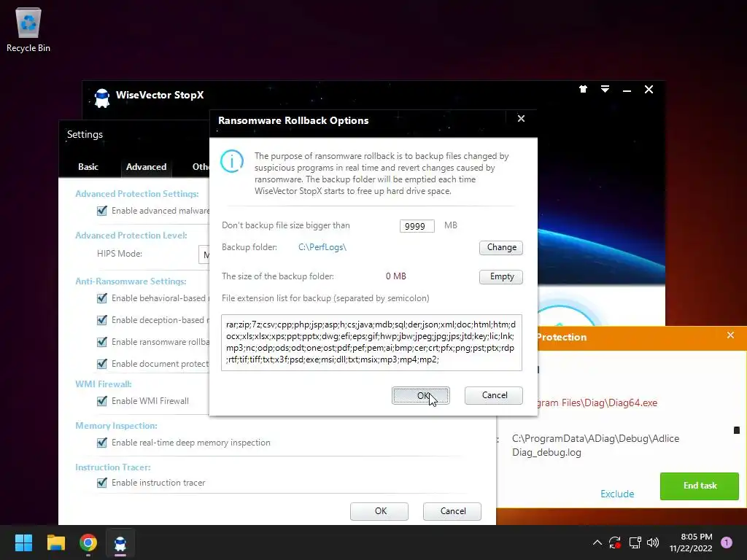Open the Windows Start menu
Image resolution: width=747 pixels, height=560 pixels.
pyautogui.click(x=23, y=542)
